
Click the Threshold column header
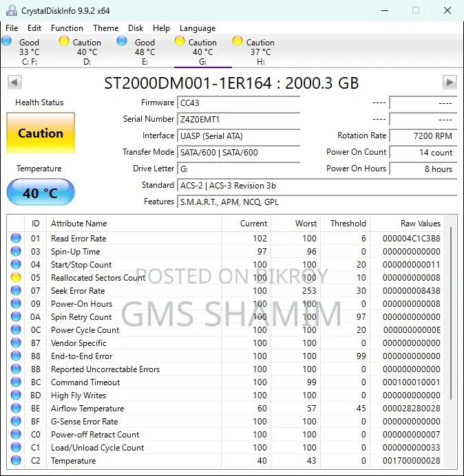click(345, 224)
